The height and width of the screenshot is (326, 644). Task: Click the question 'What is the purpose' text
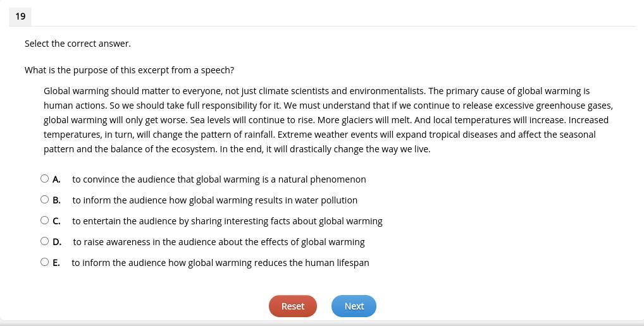point(130,71)
